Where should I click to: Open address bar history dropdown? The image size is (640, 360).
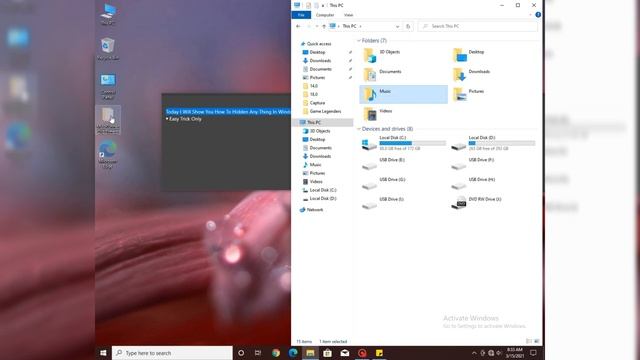398,26
